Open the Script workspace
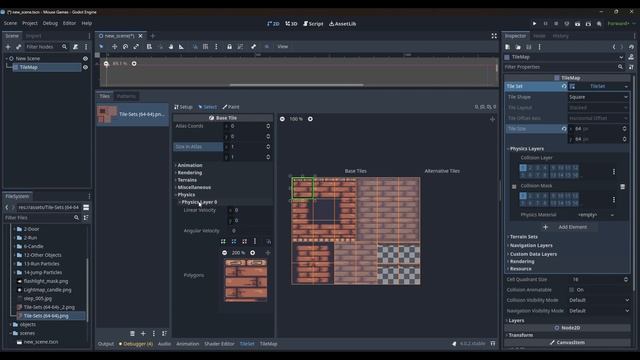The image size is (640, 360). (313, 24)
